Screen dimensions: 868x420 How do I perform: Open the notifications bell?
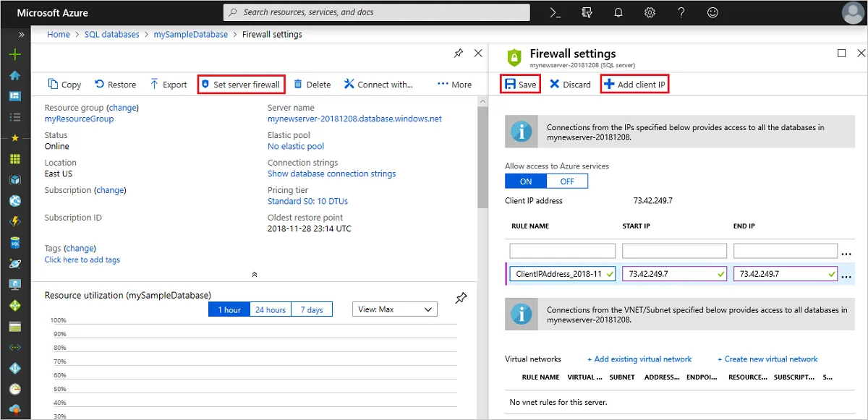(618, 12)
